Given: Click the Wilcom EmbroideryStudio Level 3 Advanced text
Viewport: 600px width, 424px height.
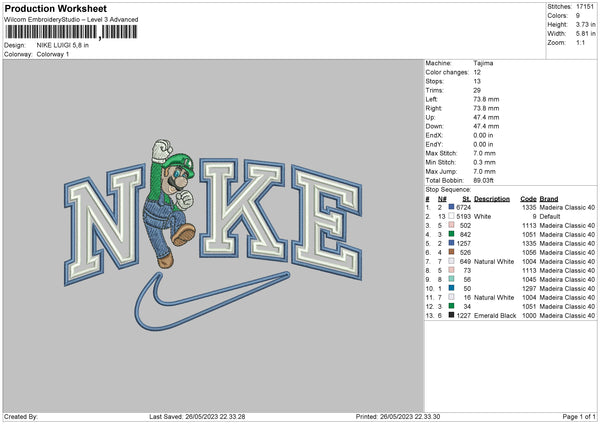Looking at the screenshot, I should pyautogui.click(x=71, y=20).
